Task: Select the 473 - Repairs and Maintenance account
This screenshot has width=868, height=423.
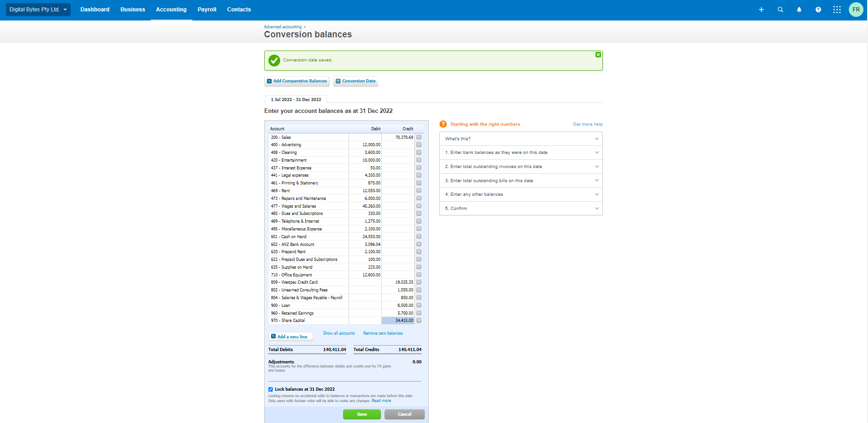Action: (x=309, y=199)
